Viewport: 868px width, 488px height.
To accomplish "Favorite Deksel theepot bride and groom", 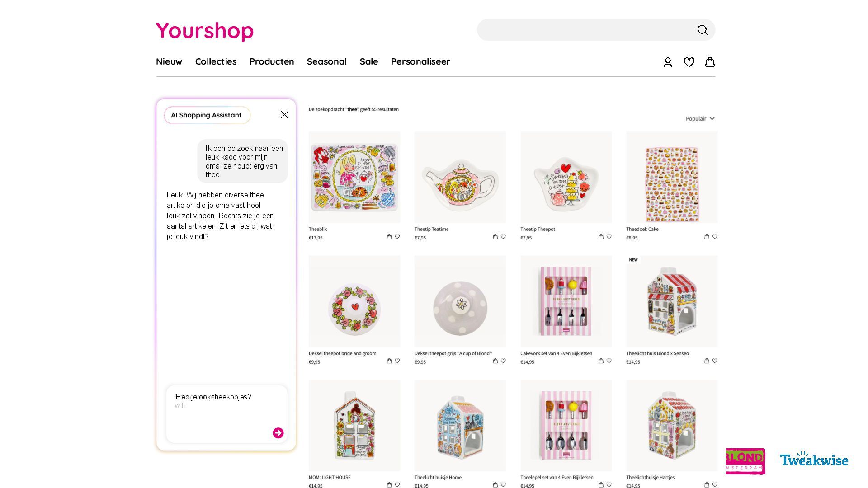I will tap(397, 361).
